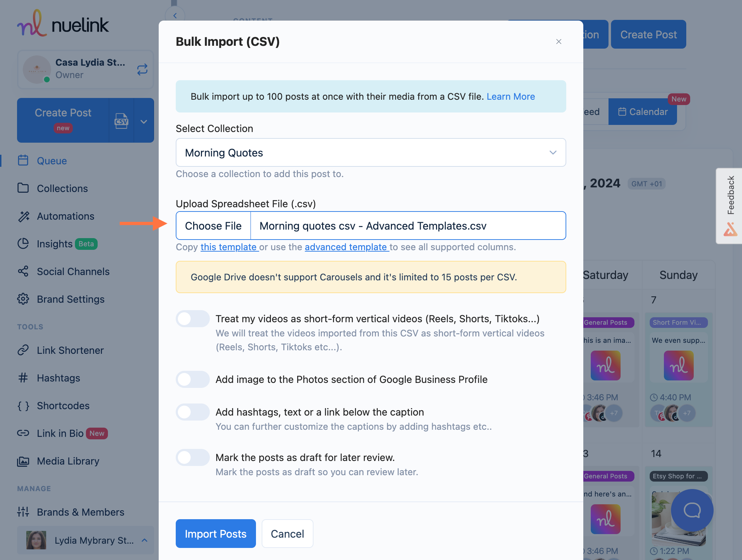Viewport: 742px width, 560px height.
Task: Open the Learn More link
Action: click(x=511, y=97)
